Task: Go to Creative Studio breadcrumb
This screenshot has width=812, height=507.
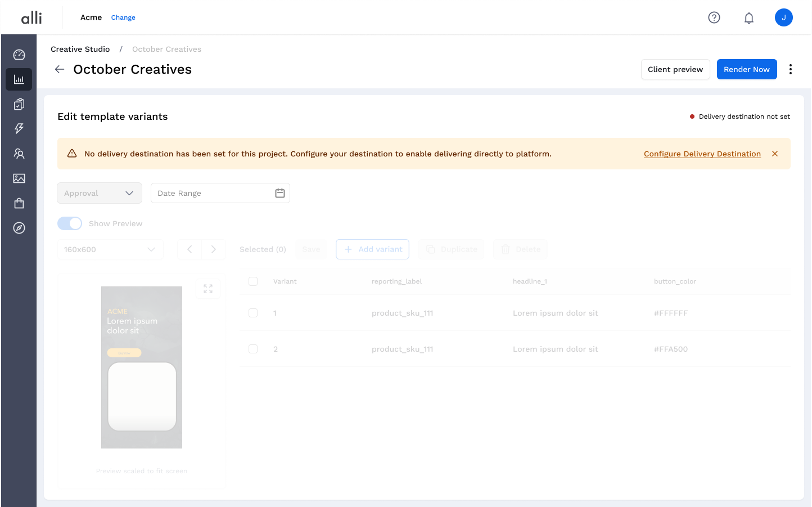Action: [x=80, y=49]
